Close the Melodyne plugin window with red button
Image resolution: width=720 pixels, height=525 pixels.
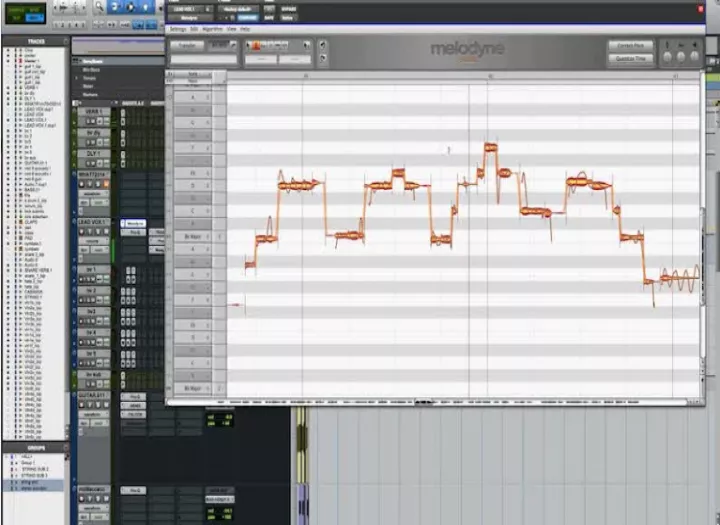point(701,9)
